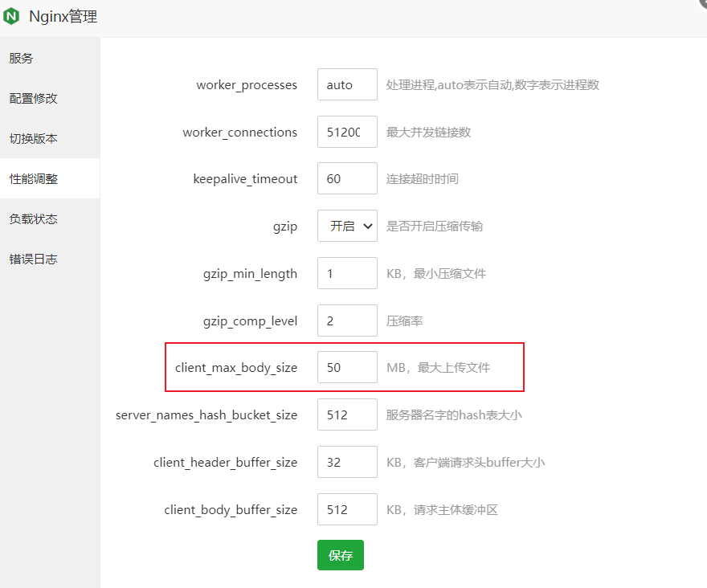Click the 'KB，客户端请求头buffer大小' description text
Screen dimensions: 707x588
coord(466,463)
